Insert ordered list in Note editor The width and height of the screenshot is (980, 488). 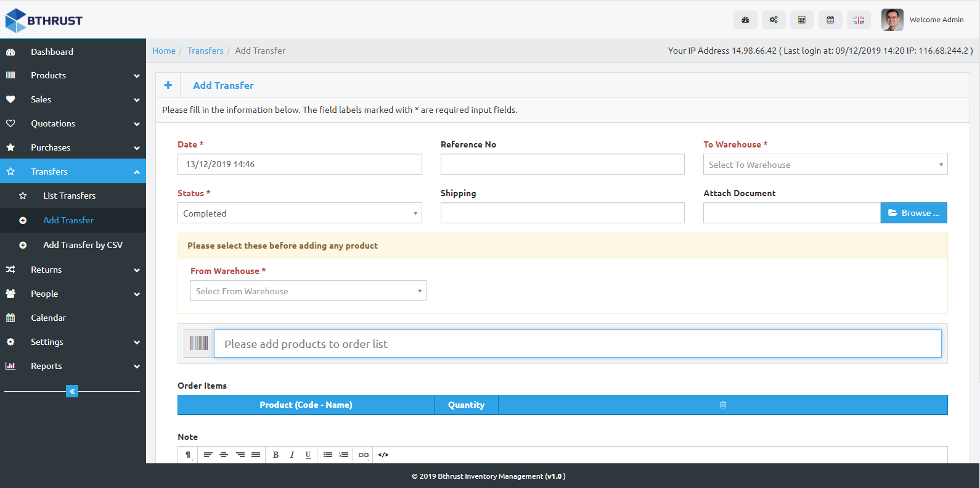pyautogui.click(x=344, y=455)
